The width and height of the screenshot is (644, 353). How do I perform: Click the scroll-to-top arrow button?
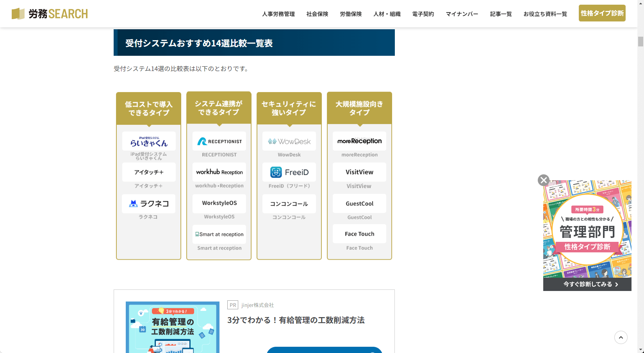[x=621, y=337]
